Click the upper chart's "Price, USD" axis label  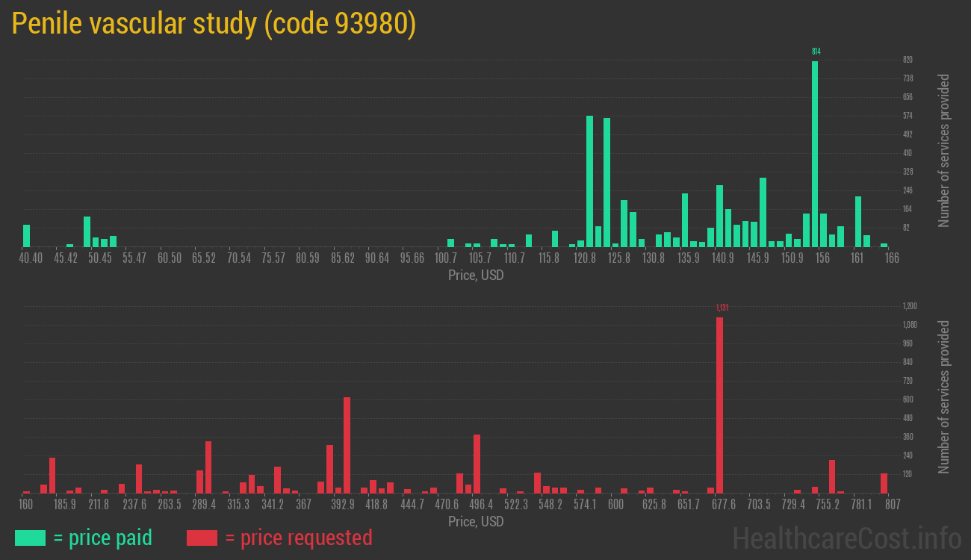coord(476,276)
